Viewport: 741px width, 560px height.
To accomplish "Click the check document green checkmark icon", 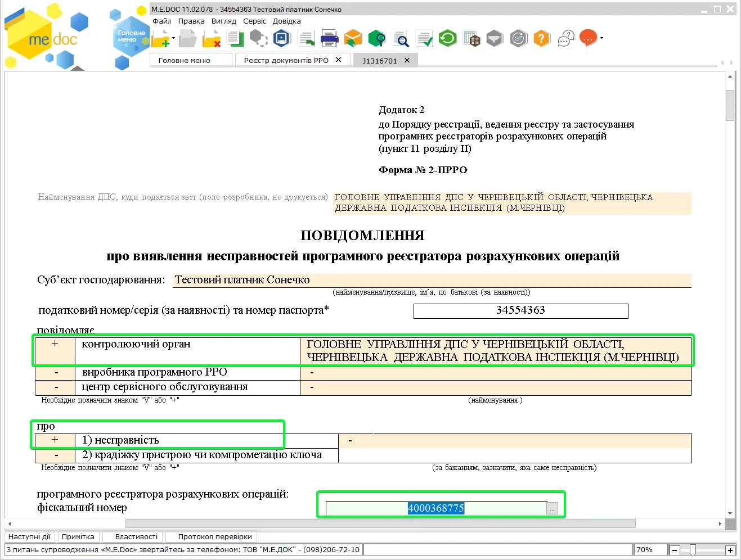I will [x=424, y=39].
